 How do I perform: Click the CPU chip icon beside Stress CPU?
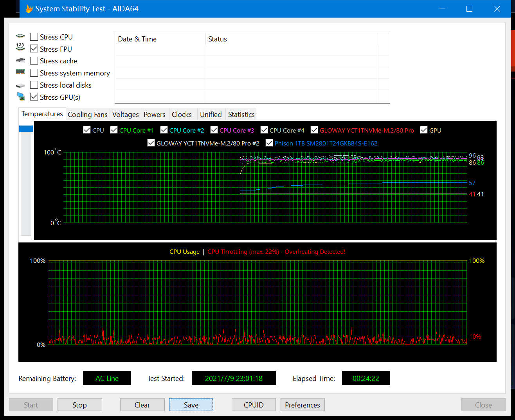[x=20, y=36]
